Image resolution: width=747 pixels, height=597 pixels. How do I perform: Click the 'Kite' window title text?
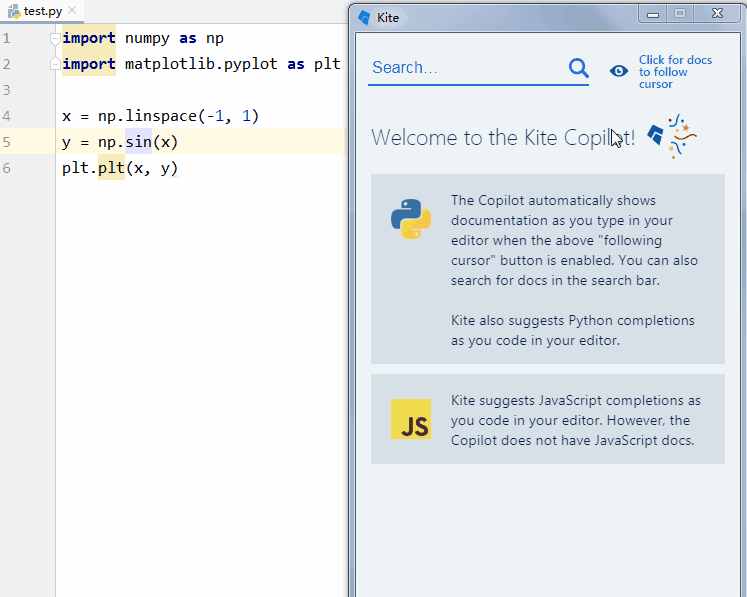tap(388, 18)
